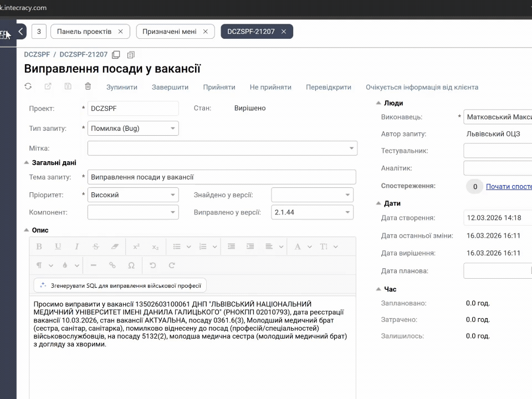Open the Мітка dropdown
Screen dimensions: 532x399
point(351,149)
